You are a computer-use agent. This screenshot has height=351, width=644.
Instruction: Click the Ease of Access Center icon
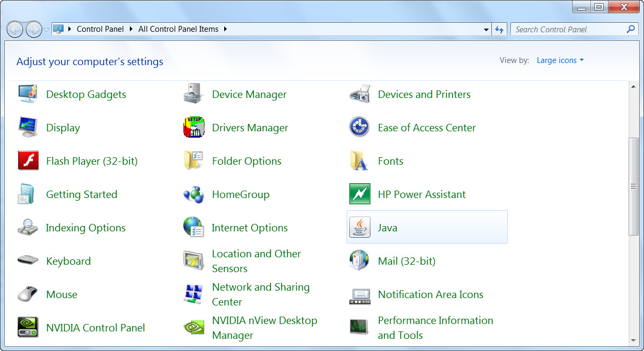[360, 128]
